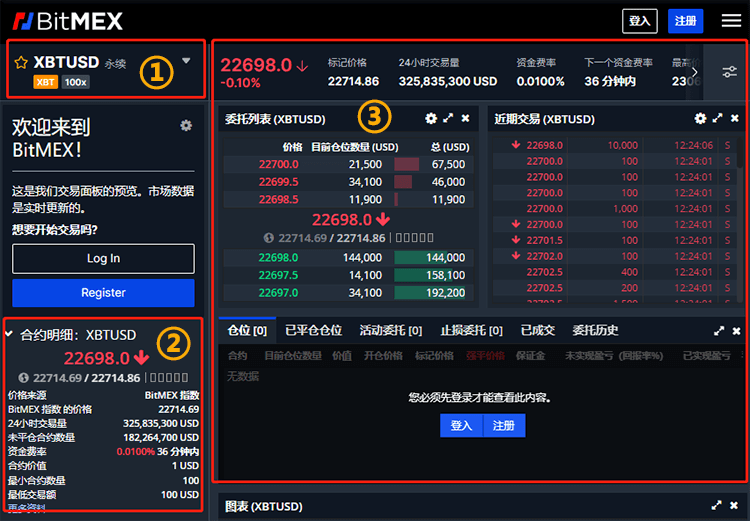Click 强平价格 column header

tap(485, 356)
